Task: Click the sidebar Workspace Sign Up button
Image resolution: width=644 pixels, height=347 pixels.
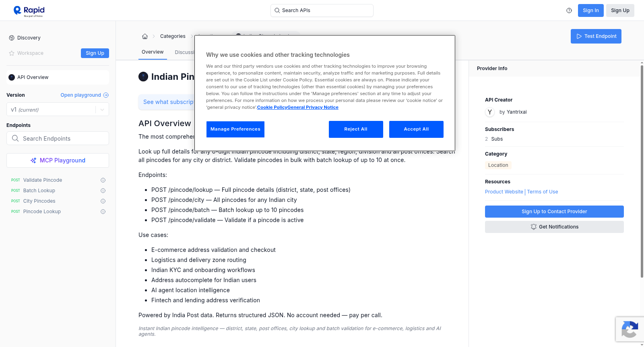Action: click(95, 53)
